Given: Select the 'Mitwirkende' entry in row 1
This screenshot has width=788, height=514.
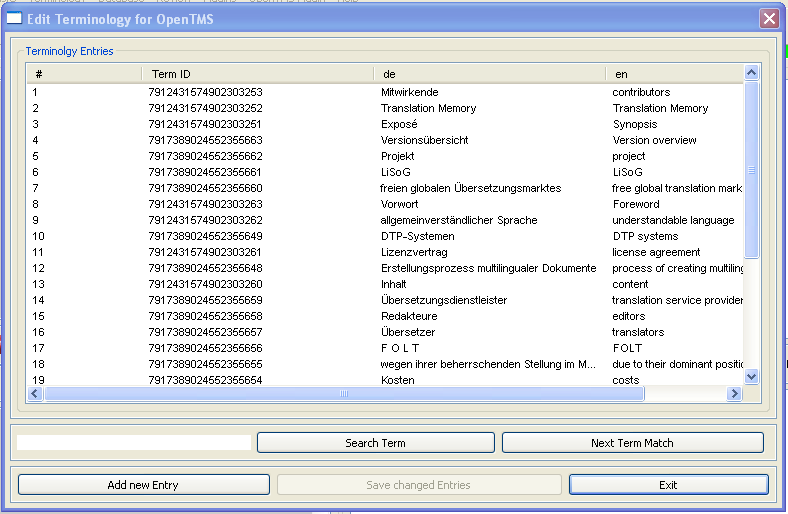Looking at the screenshot, I should coord(409,92).
